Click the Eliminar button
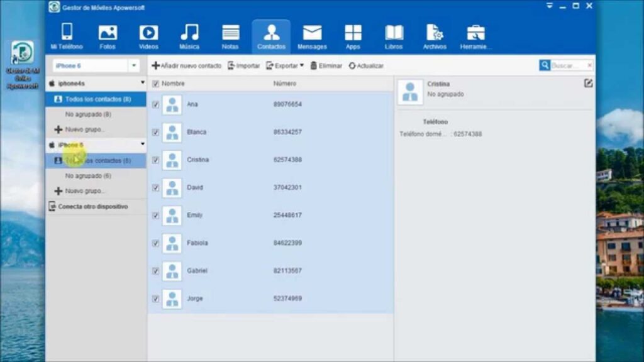This screenshot has width=644, height=362. 326,65
